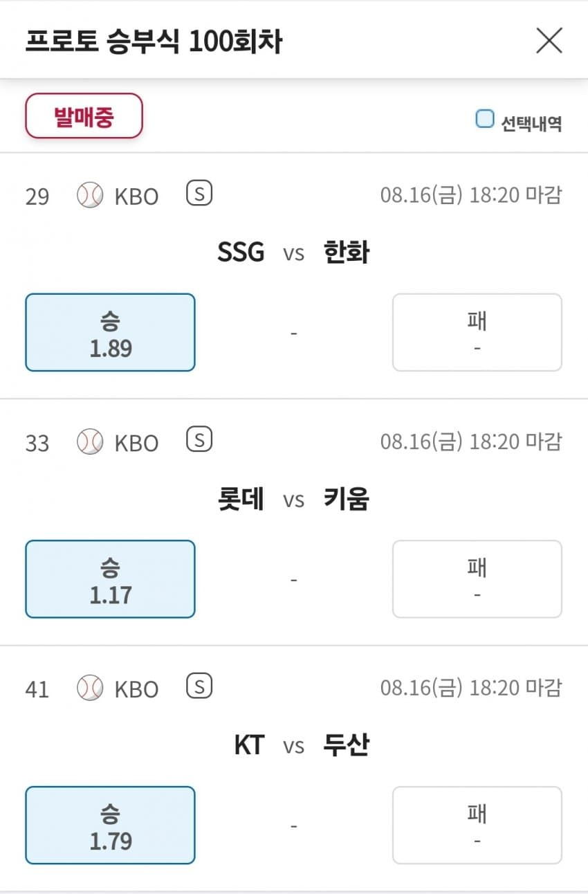The height and width of the screenshot is (894, 588).
Task: Toggle the 선택내역 checkbox
Action: tap(485, 120)
